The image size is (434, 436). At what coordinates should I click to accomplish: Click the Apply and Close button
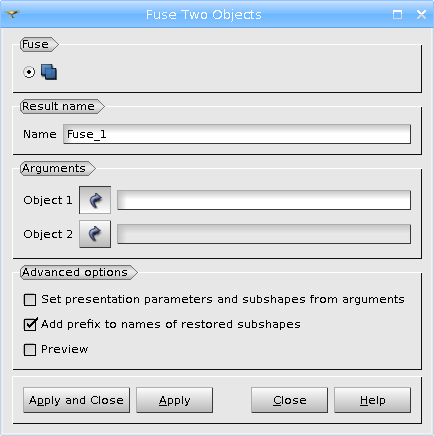[x=76, y=400]
